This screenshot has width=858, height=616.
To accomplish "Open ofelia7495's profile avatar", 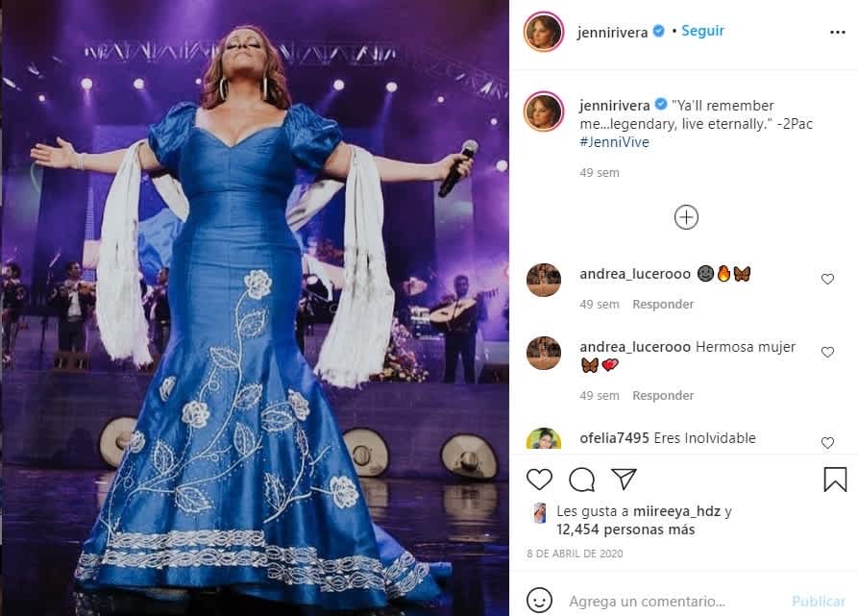I will 544,439.
